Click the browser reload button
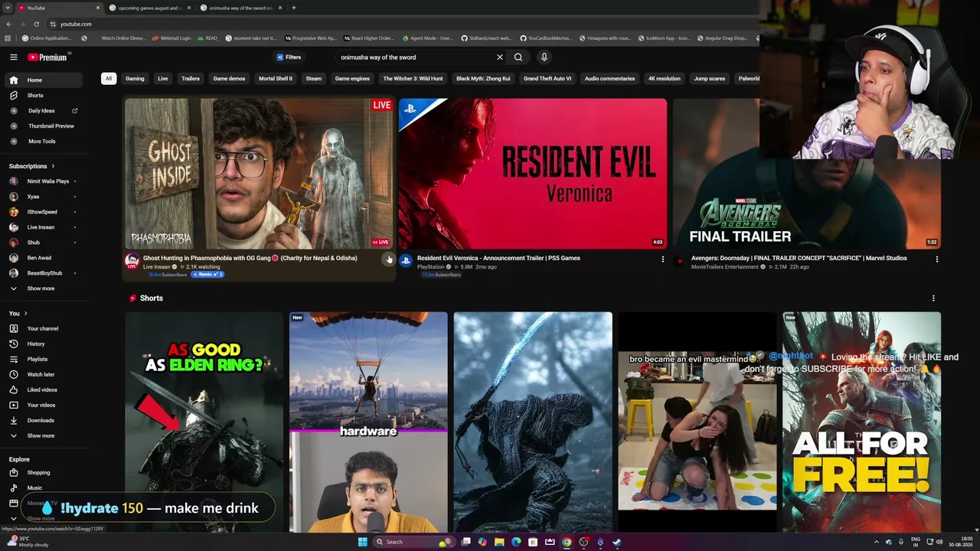980x551 pixels. click(38, 24)
